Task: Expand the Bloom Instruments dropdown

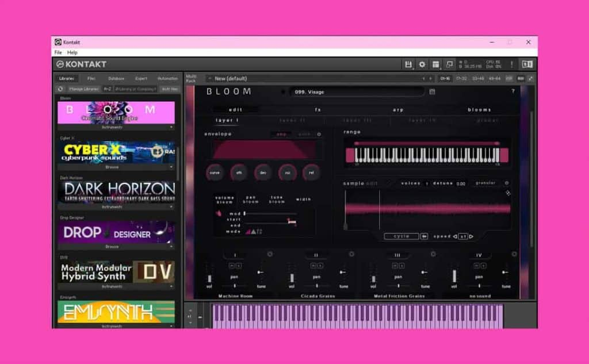Action: point(171,127)
